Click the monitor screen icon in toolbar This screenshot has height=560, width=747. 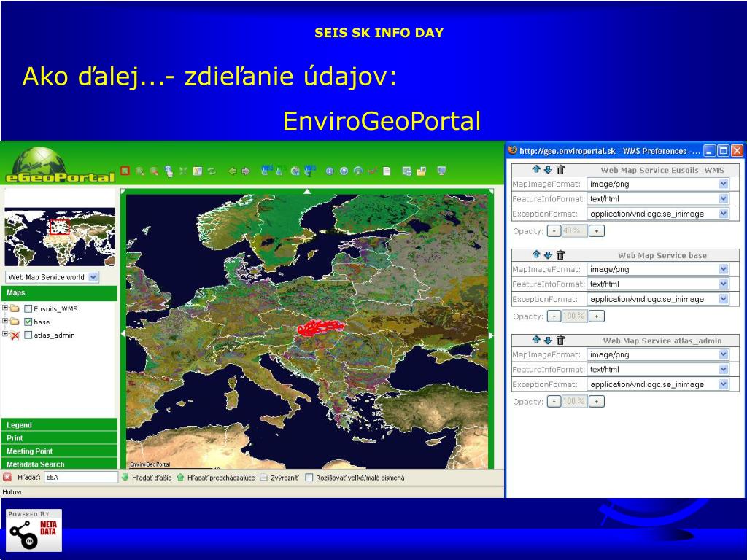(x=441, y=171)
